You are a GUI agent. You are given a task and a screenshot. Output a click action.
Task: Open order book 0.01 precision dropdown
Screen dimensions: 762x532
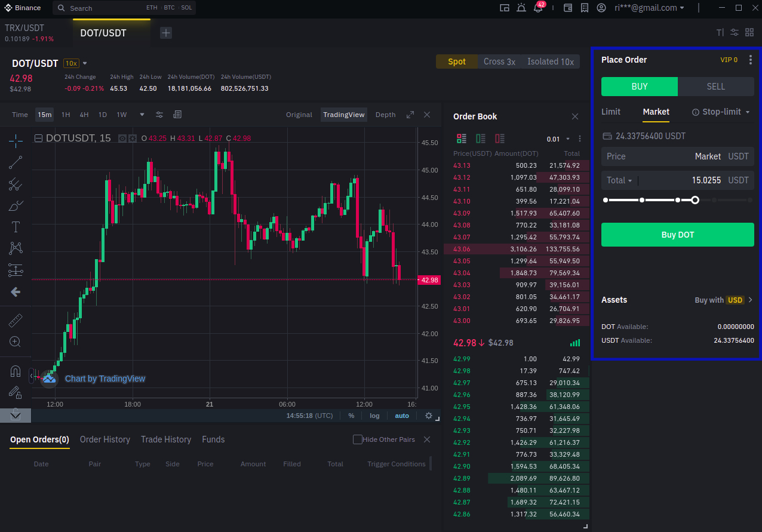(x=558, y=139)
